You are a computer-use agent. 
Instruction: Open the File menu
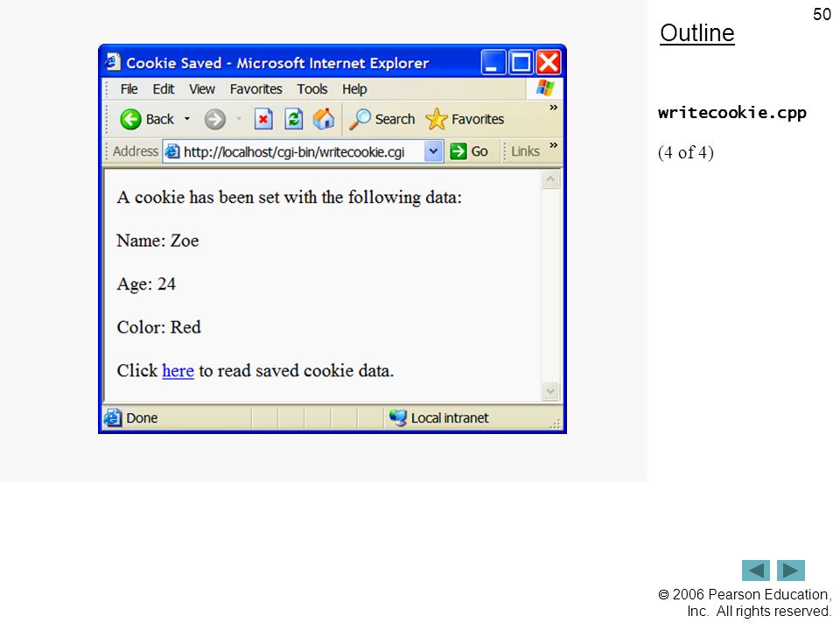tap(129, 89)
